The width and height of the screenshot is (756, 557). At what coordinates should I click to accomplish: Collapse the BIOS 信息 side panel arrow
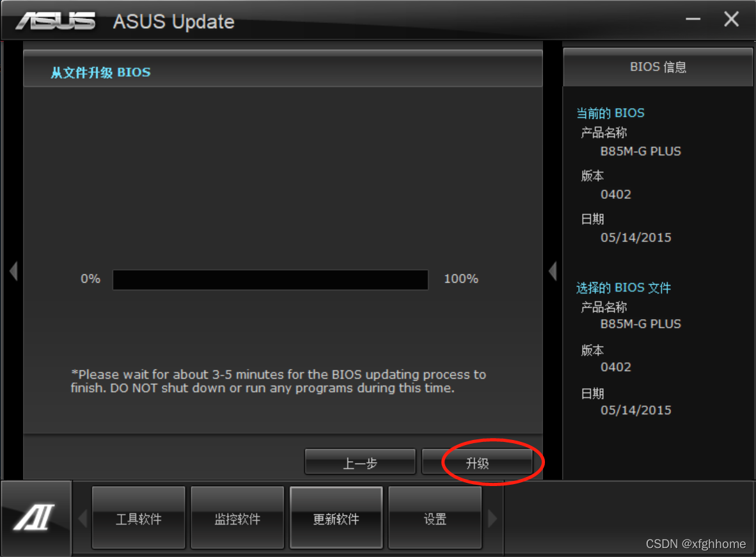pos(553,271)
